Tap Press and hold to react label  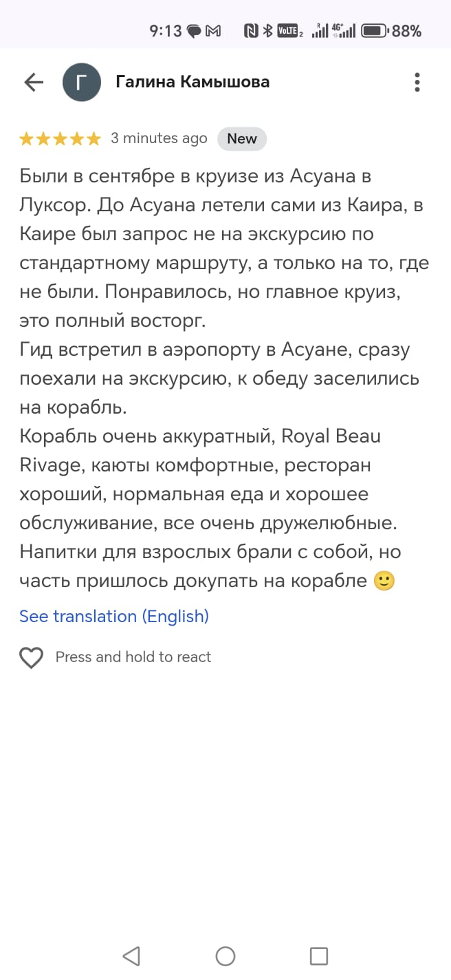pos(133,657)
